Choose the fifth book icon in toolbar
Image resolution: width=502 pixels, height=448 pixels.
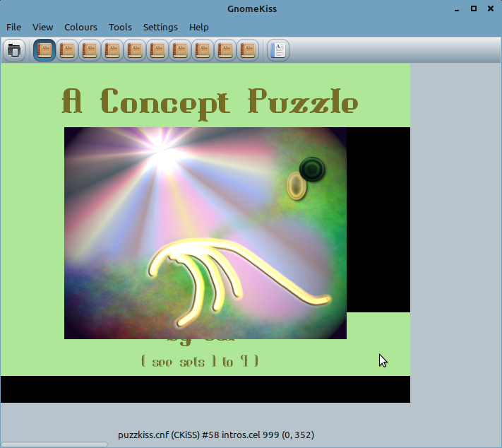135,50
